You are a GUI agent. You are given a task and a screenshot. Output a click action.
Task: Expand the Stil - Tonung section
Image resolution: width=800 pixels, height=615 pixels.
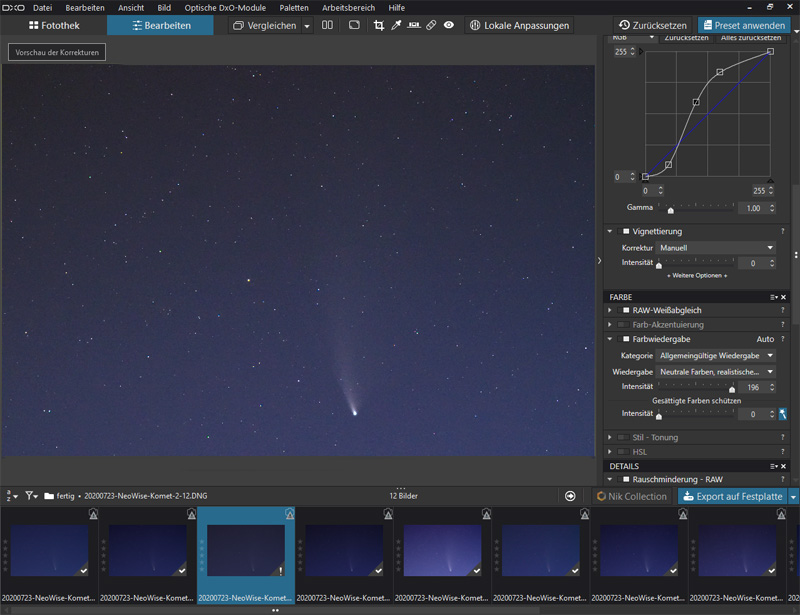pos(610,437)
